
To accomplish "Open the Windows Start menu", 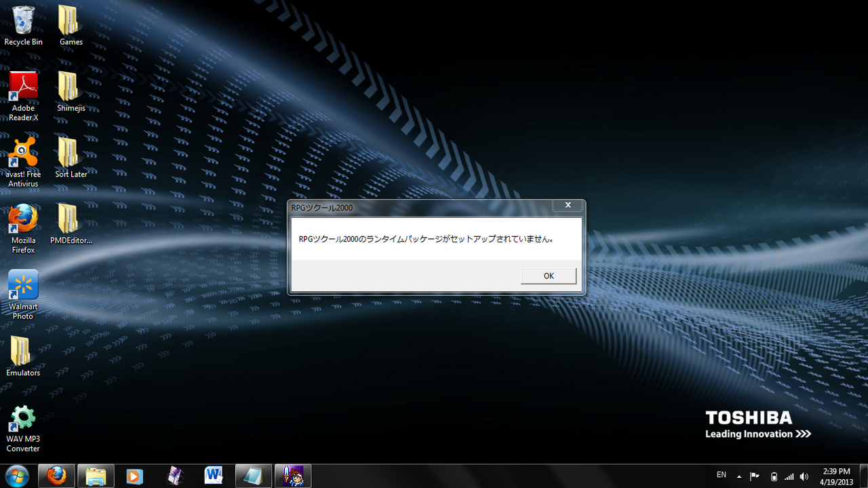I will coord(16,476).
